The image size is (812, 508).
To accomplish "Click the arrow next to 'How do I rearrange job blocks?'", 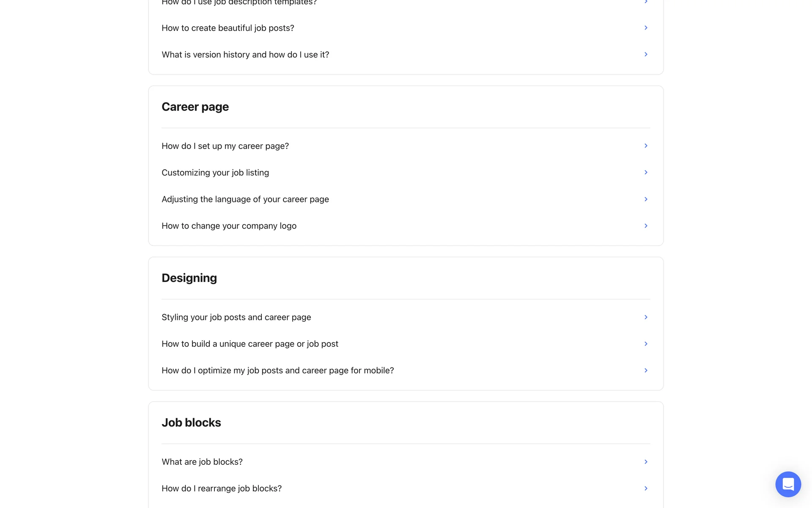I will pos(646,489).
